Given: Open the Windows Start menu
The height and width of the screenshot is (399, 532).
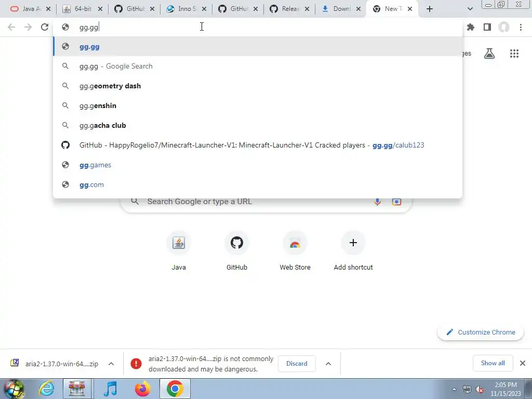Looking at the screenshot, I should click(14, 389).
